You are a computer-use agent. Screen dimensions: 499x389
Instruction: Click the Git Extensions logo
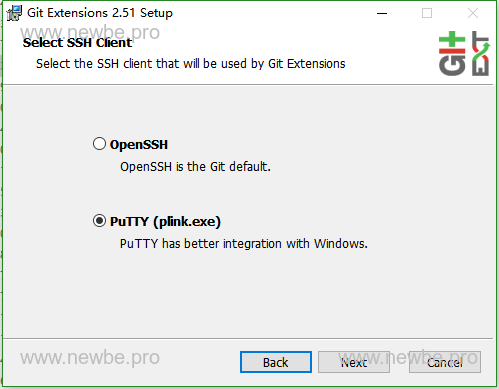464,53
